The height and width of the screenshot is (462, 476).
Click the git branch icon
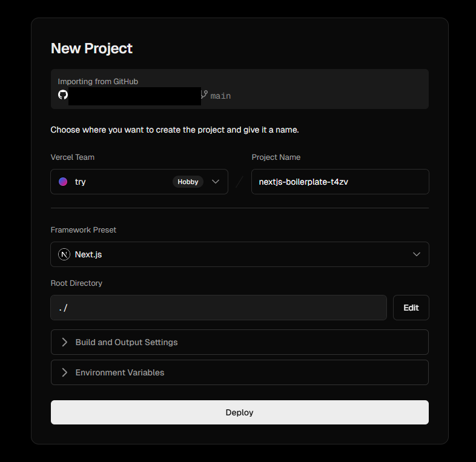(x=204, y=95)
